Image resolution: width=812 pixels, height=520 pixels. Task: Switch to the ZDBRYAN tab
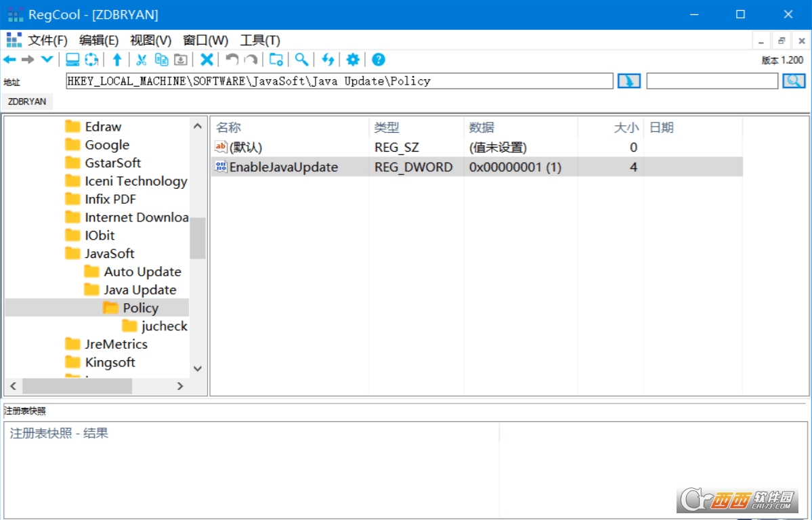[x=28, y=102]
